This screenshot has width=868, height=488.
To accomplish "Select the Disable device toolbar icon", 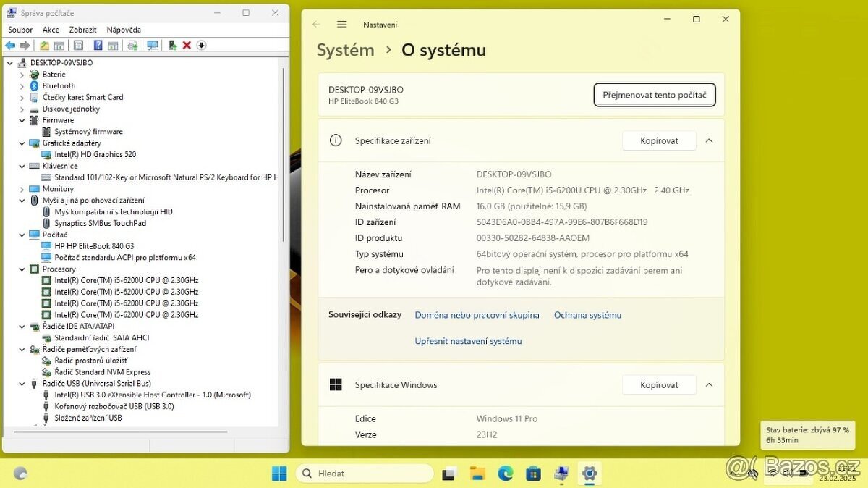I will 201,45.
